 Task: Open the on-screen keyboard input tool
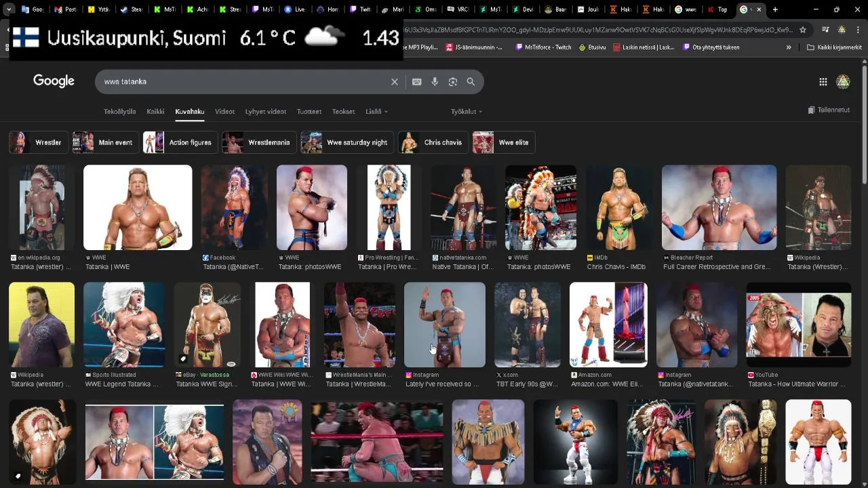point(417,81)
